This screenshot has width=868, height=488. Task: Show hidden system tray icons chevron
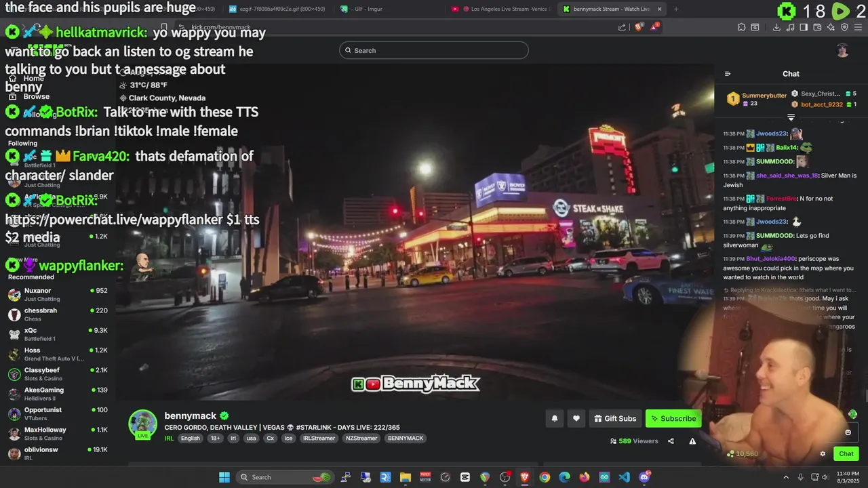(786, 477)
